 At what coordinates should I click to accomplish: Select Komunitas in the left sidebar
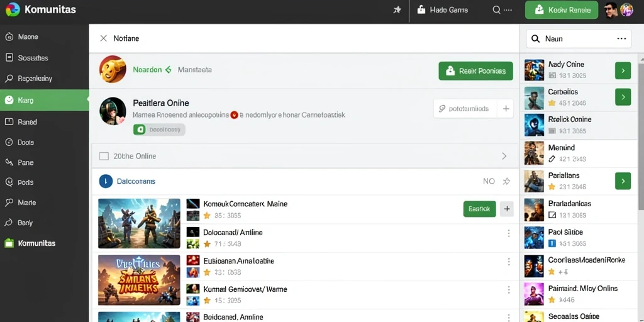point(36,243)
